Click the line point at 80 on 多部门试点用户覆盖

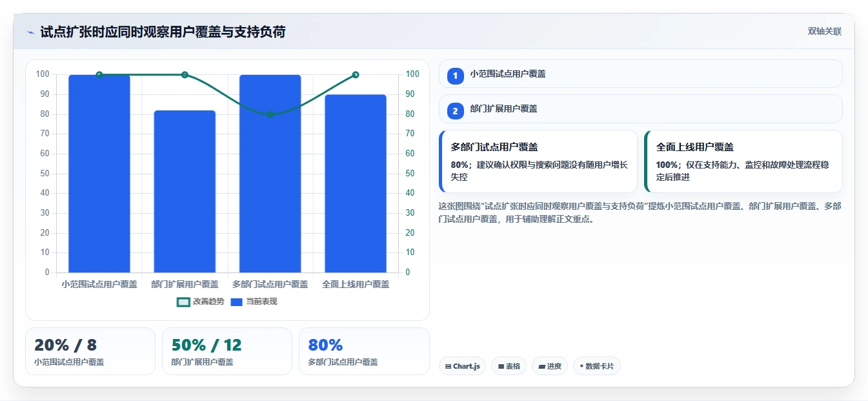[x=270, y=114]
